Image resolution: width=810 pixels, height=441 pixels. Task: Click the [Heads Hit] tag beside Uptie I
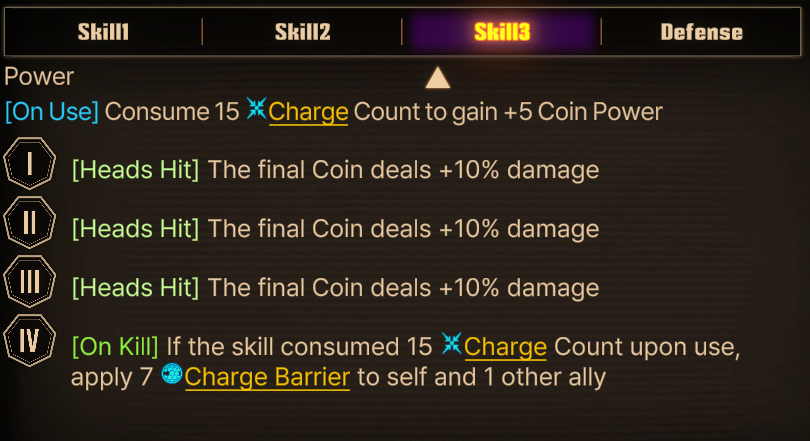point(135,170)
